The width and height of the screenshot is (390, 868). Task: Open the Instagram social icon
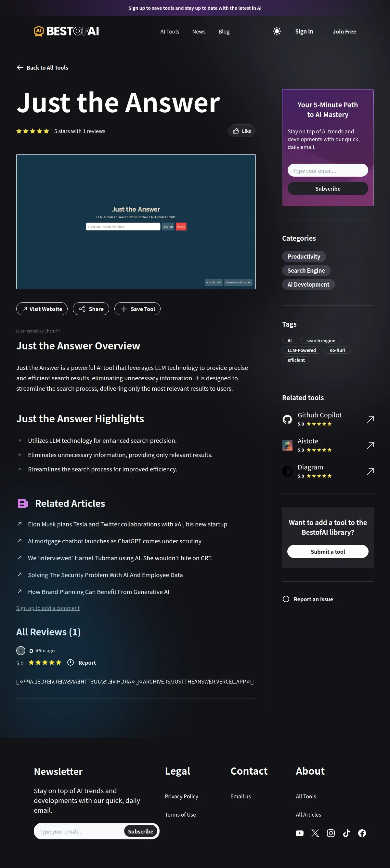click(x=331, y=833)
